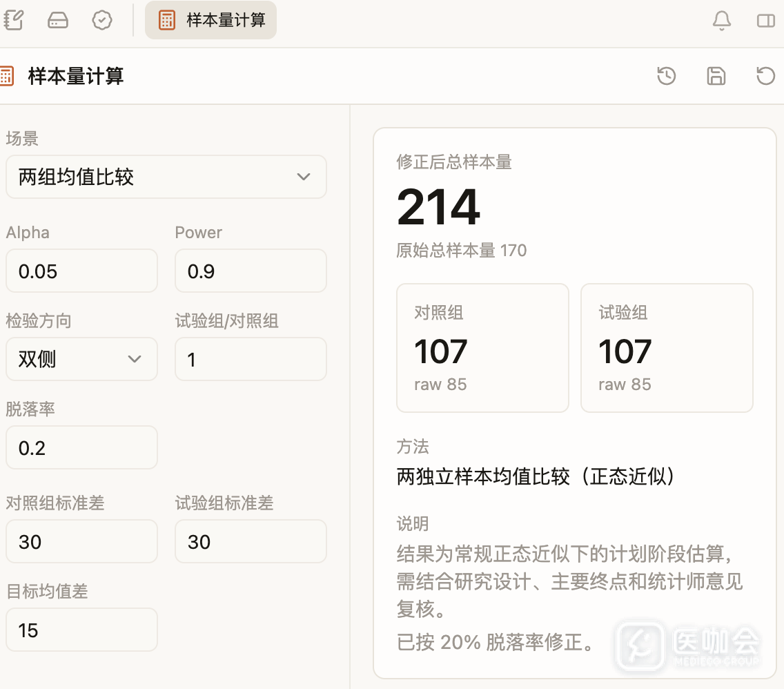Open notifications bell icon
Image resolution: width=784 pixels, height=689 pixels.
pos(721,21)
